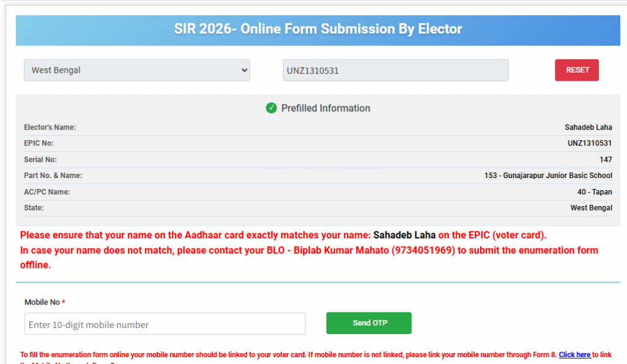This screenshot has width=627, height=364.
Task: Focus the 10-digit mobile number field
Action: 165,324
